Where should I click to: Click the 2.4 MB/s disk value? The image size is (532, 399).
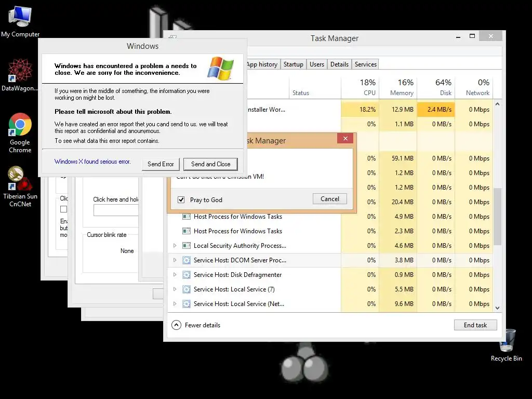point(440,110)
